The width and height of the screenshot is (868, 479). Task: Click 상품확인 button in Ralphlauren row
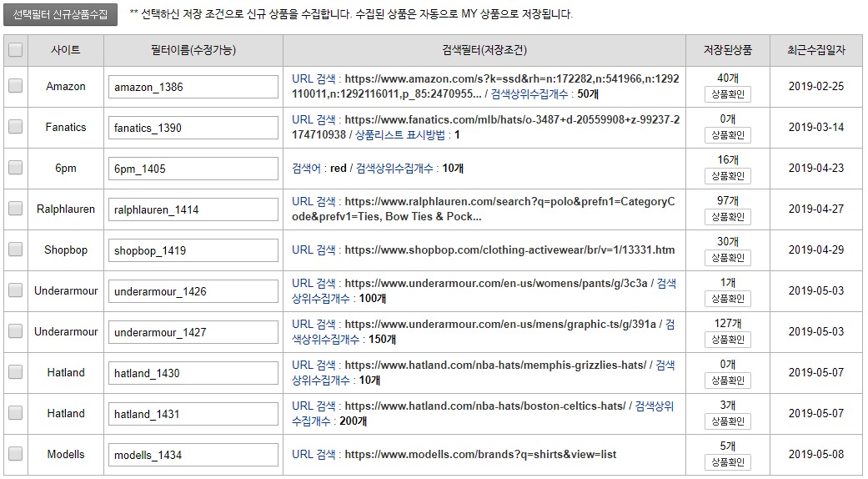(x=727, y=217)
